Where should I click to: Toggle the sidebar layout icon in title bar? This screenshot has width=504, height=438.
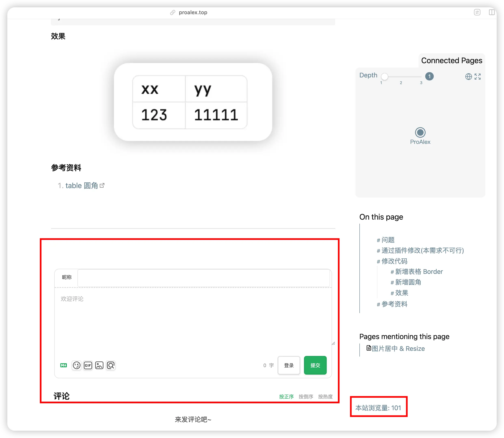coord(492,12)
